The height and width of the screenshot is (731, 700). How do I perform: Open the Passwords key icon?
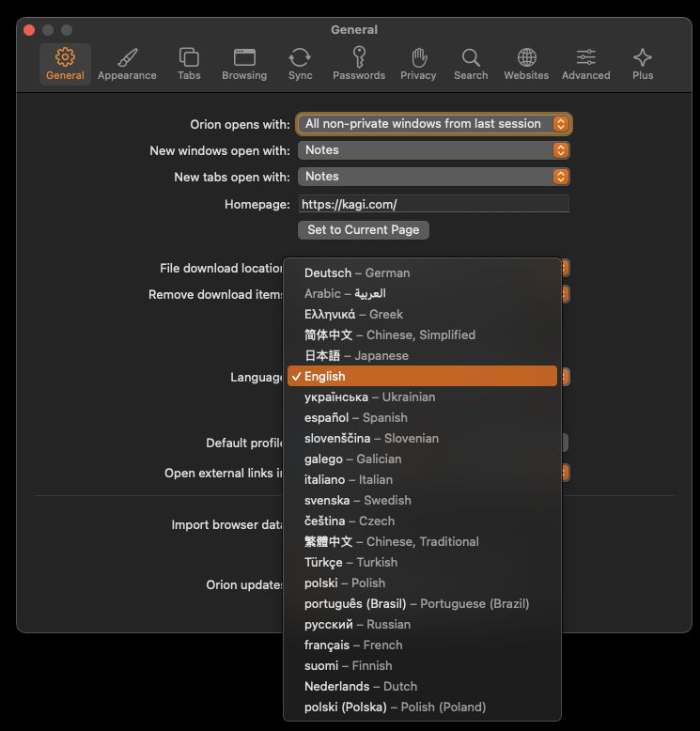point(359,64)
